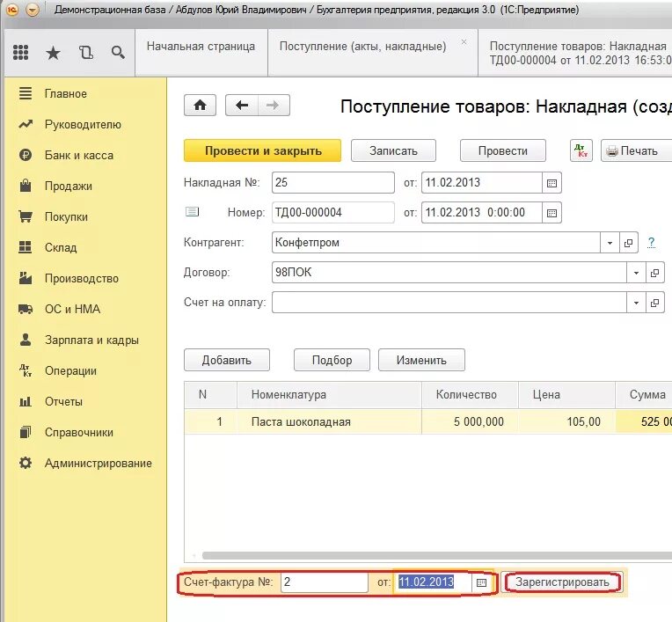Click Подбор button
The width and height of the screenshot is (672, 622).
332,360
